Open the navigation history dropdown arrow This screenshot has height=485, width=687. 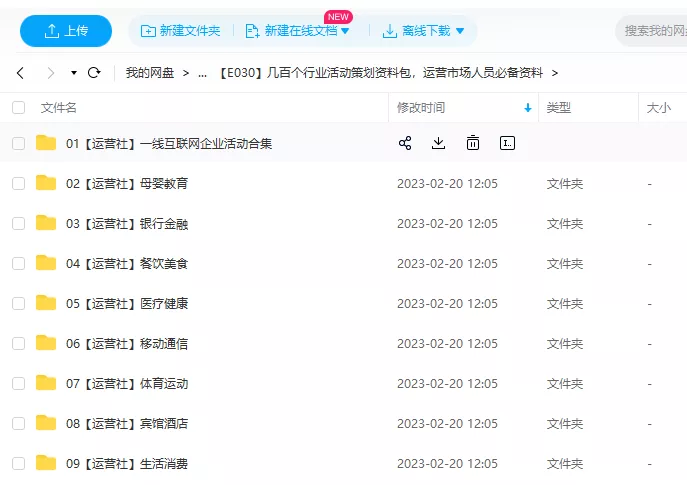tap(73, 73)
